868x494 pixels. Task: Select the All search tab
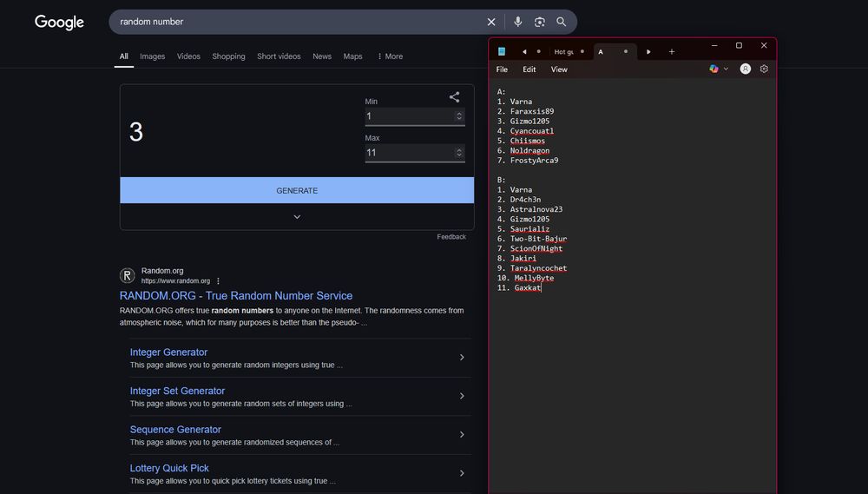coord(124,56)
